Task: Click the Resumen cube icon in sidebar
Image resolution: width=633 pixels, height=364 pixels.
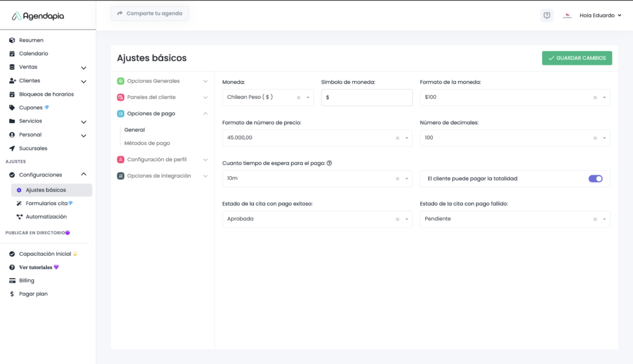Action: coord(12,40)
